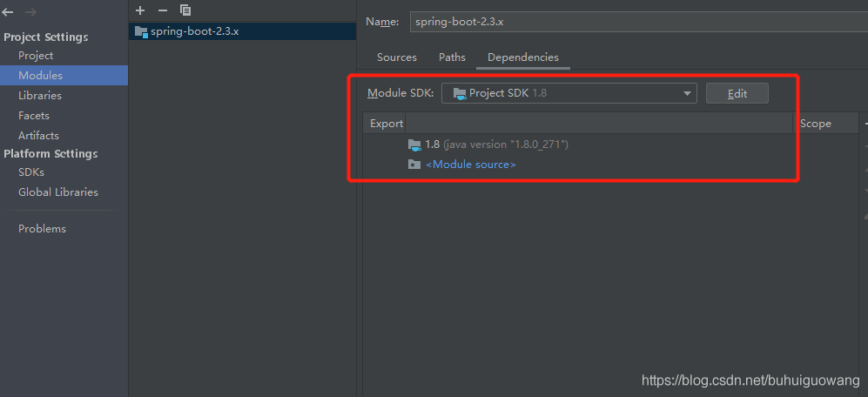Click the copy module icon

[185, 10]
